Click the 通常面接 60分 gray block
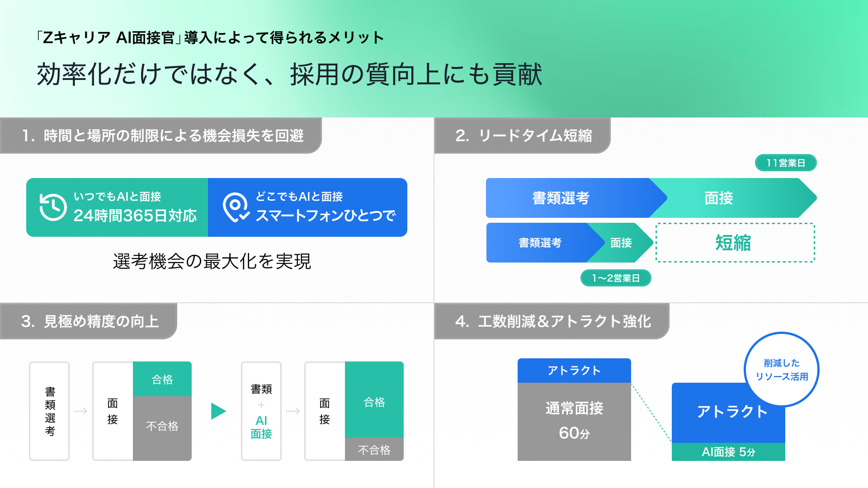 click(x=574, y=422)
